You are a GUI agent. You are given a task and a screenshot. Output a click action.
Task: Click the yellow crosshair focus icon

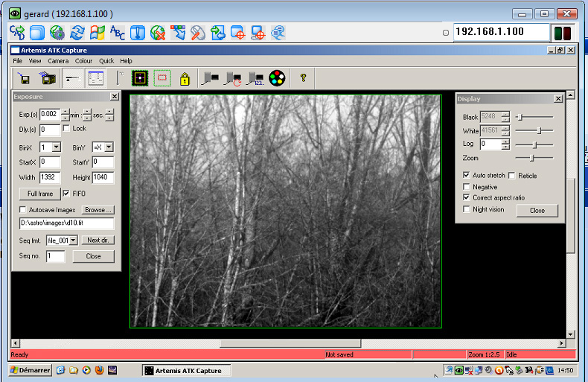coord(140,78)
